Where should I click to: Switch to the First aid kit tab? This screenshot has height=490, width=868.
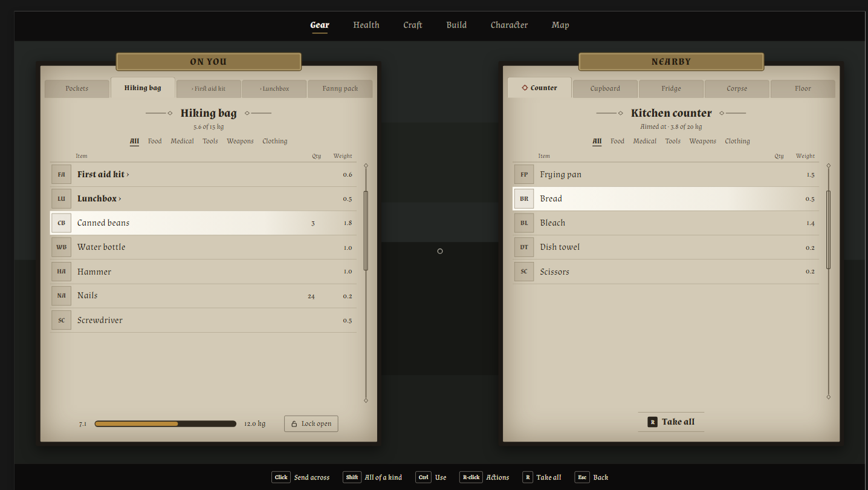209,88
